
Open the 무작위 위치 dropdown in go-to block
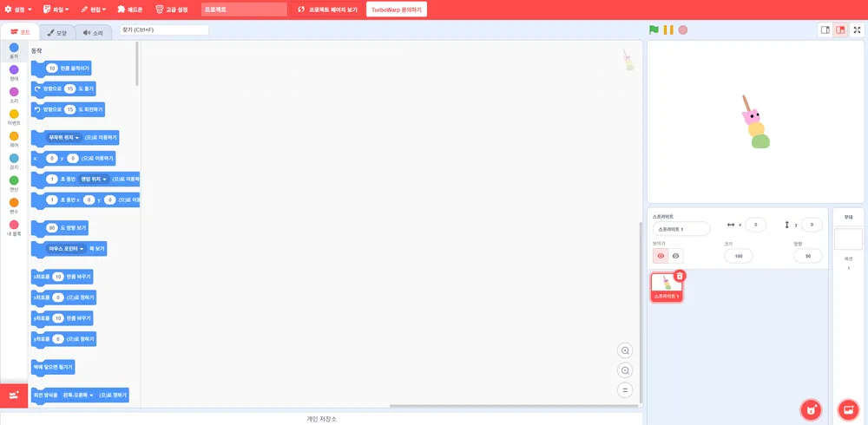point(64,137)
